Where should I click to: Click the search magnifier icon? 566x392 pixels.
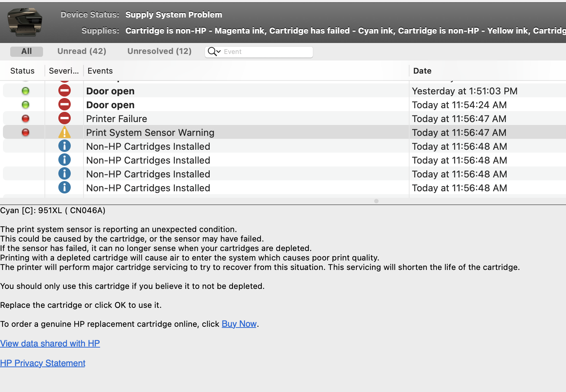(212, 52)
